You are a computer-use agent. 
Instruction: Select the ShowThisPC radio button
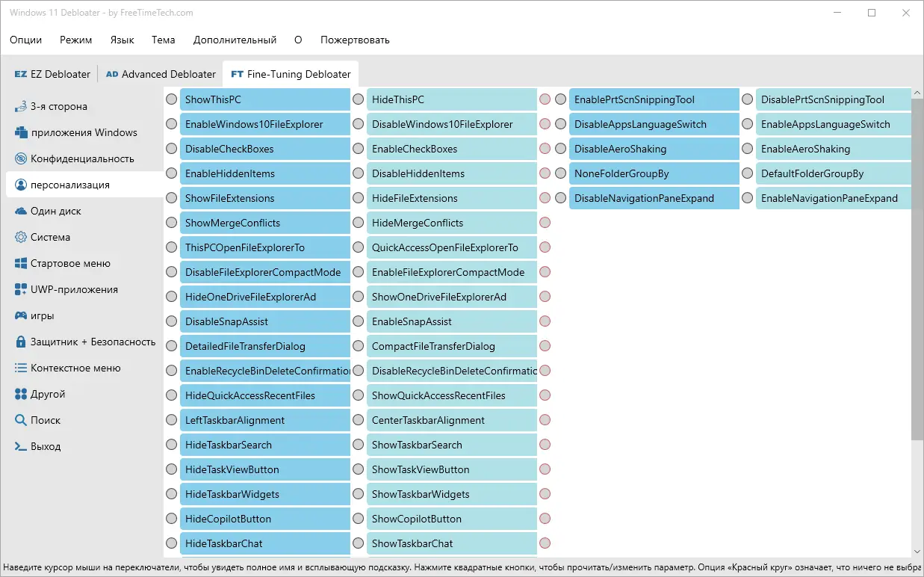point(172,99)
